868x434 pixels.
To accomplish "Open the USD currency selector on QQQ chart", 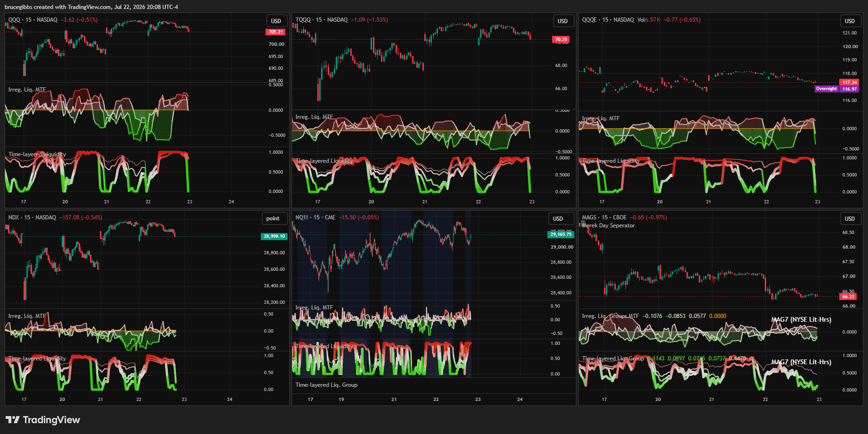I will tap(276, 21).
